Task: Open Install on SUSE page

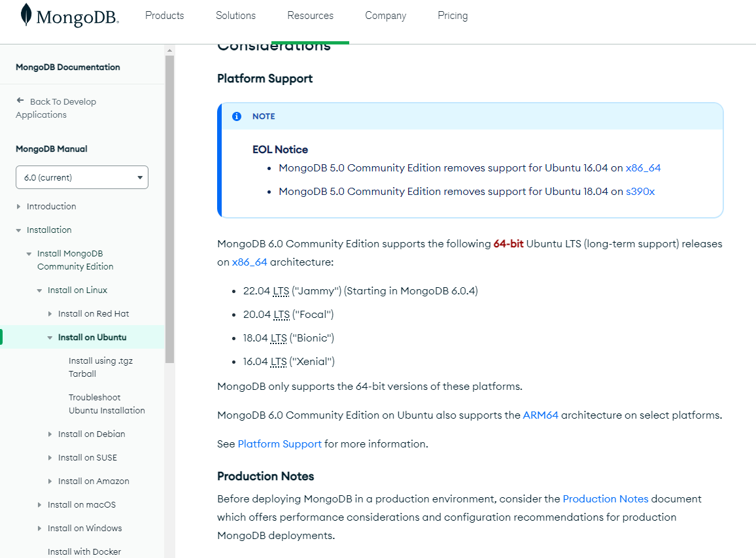Action: (x=88, y=458)
